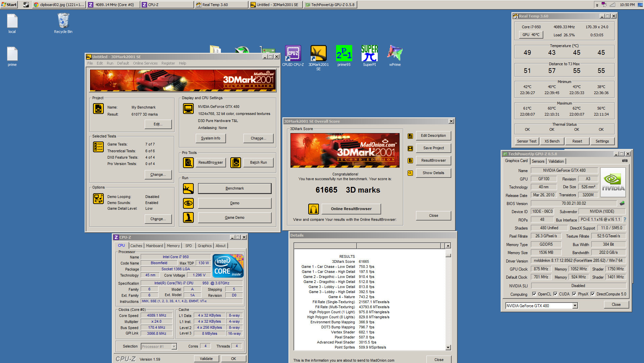
Task: Click the Edit Description icon in Overall Score
Action: pos(410,136)
